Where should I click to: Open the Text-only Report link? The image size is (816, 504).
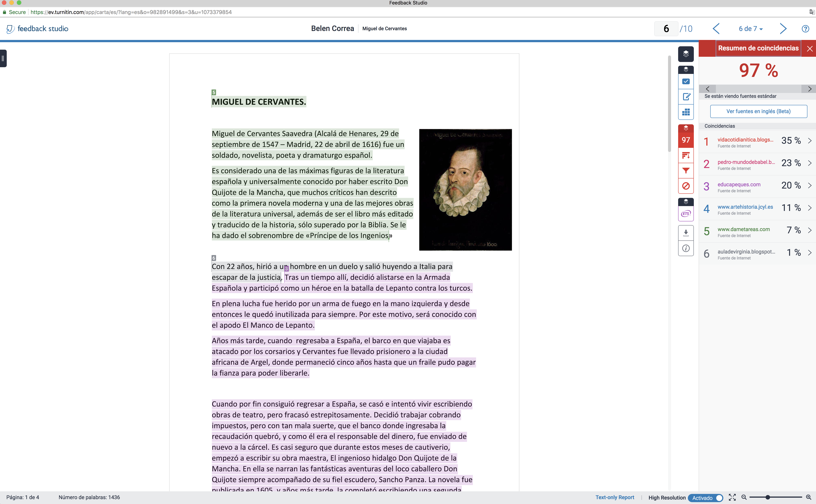click(614, 497)
